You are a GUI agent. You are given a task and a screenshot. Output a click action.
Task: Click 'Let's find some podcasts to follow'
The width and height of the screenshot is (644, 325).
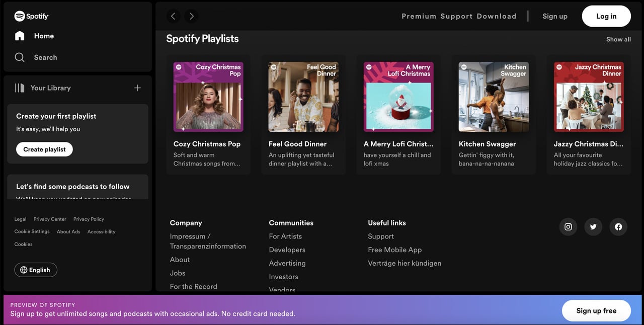pos(72,187)
